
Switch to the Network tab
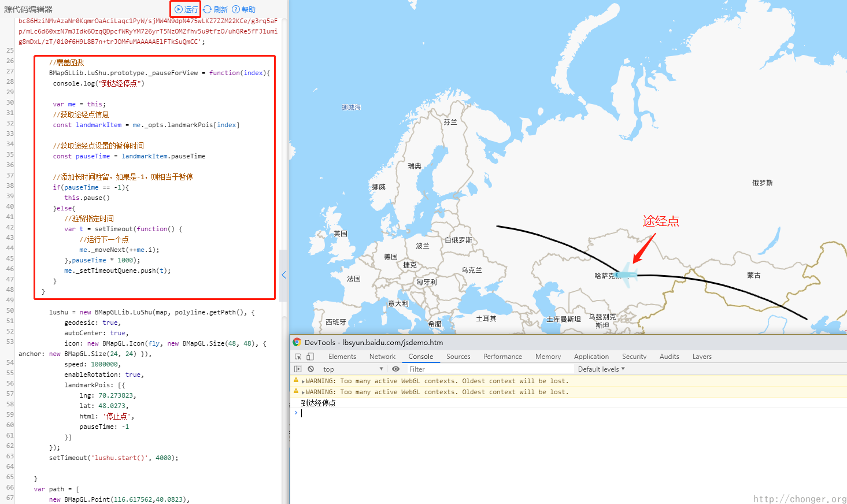click(382, 357)
